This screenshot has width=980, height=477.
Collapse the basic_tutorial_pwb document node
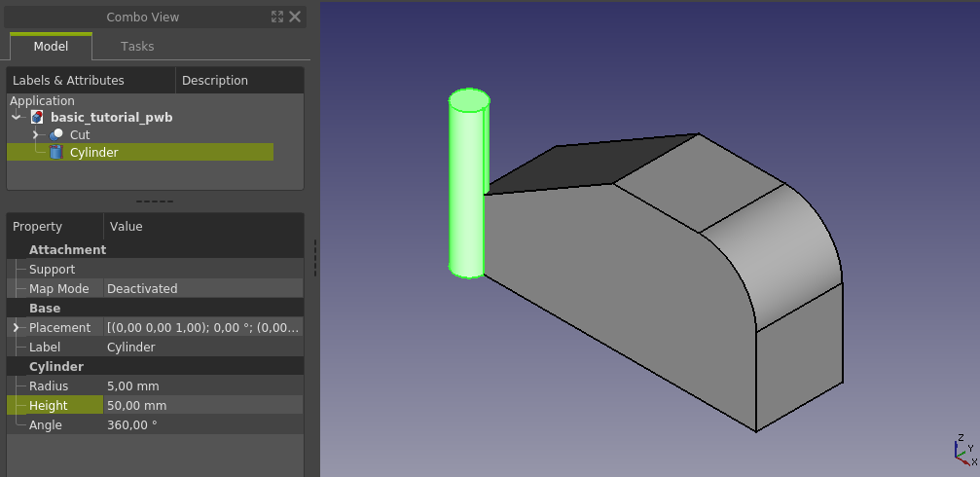pos(17,117)
